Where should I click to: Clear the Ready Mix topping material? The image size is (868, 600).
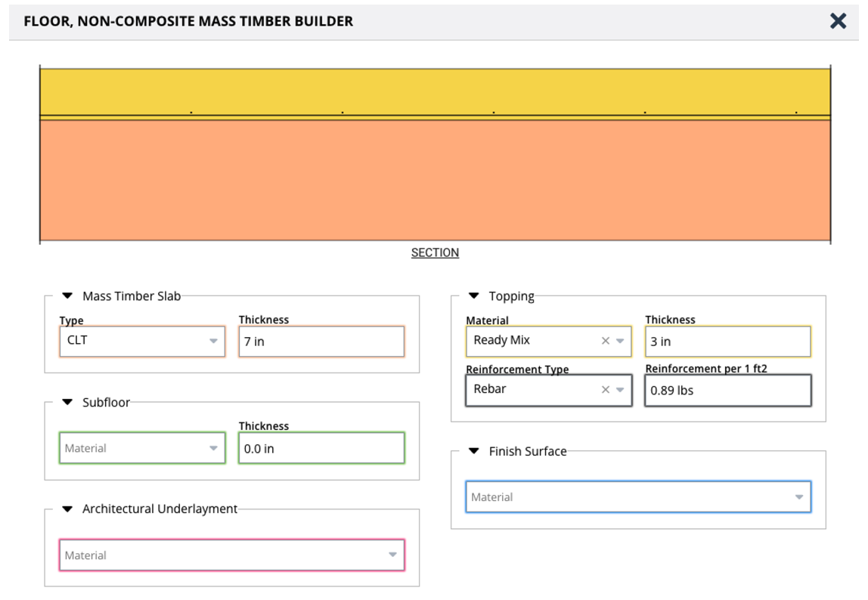point(605,341)
